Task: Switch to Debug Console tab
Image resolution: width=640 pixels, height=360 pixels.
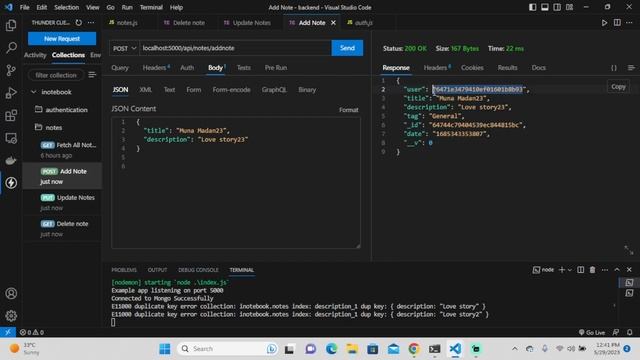Action: point(198,270)
